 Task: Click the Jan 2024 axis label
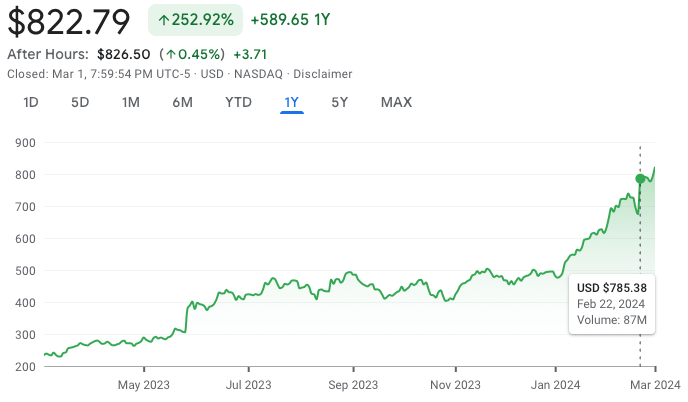coord(555,384)
